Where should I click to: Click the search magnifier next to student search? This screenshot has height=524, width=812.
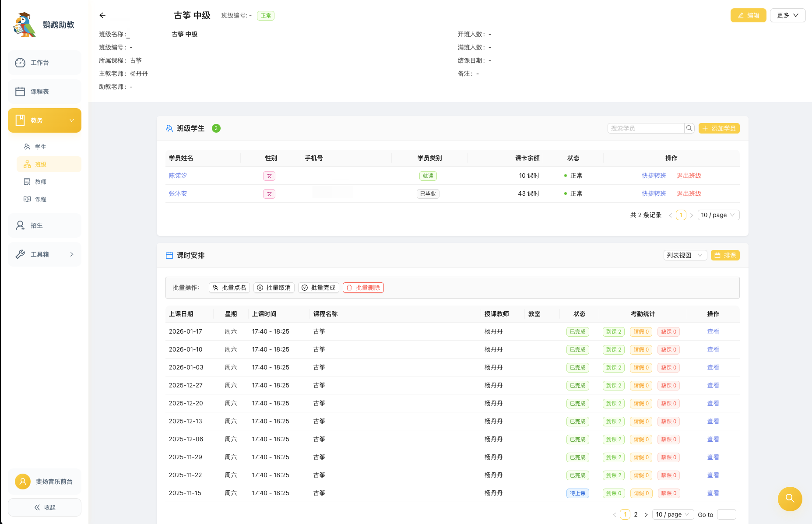(689, 128)
